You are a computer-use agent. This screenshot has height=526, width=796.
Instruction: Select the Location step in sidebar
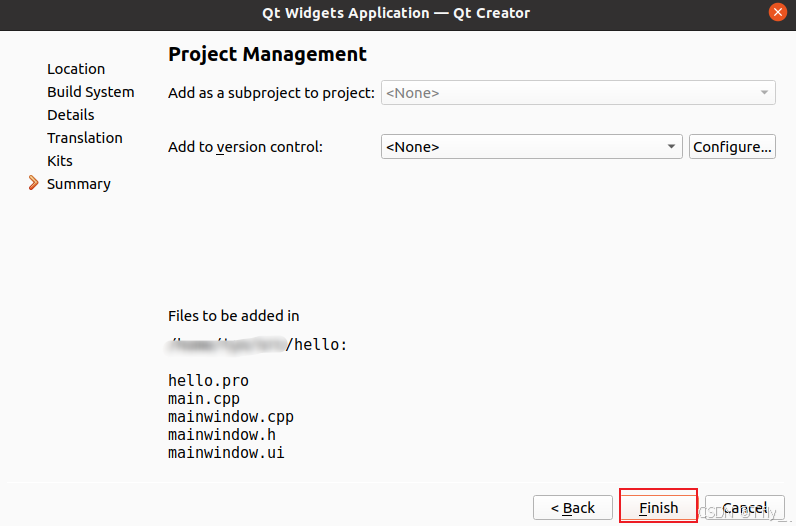coord(76,69)
